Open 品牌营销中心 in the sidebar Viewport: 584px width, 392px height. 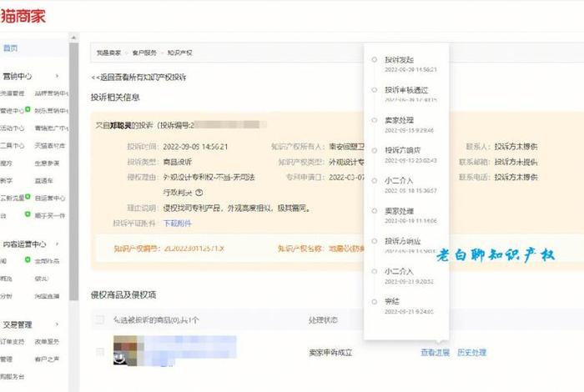pos(52,93)
